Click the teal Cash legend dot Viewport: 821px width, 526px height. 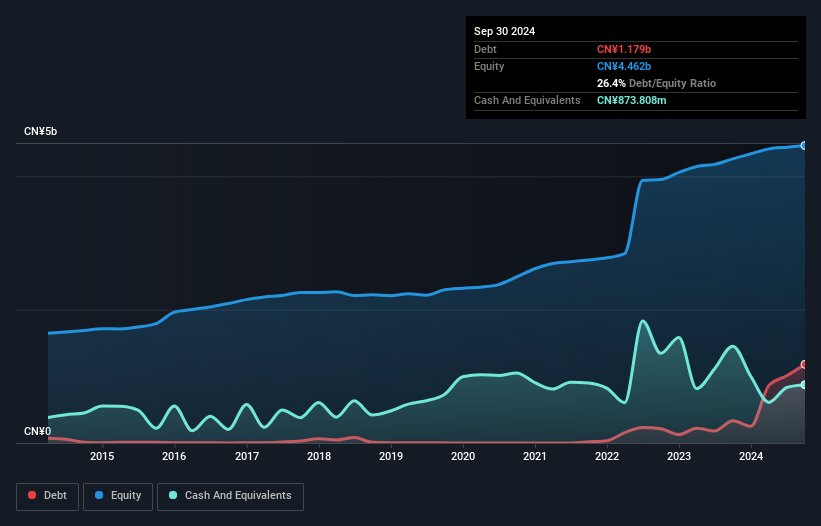(x=173, y=495)
